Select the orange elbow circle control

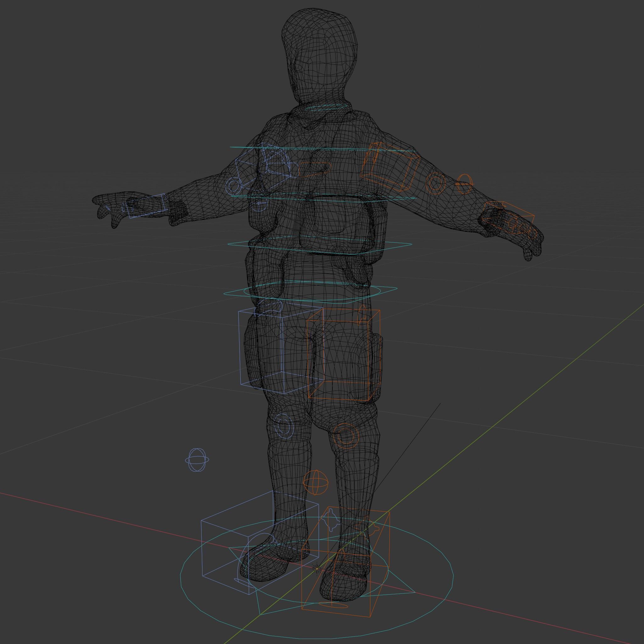pos(436,183)
